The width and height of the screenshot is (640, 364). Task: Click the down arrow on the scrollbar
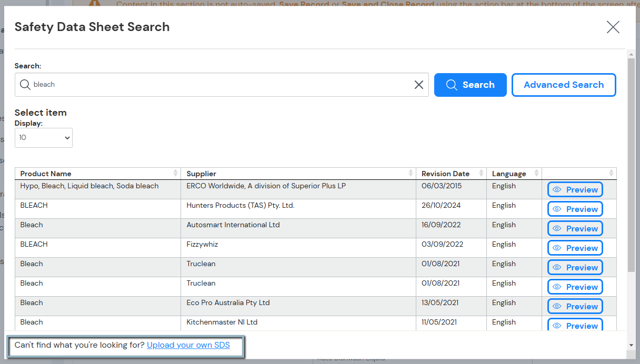point(630,346)
